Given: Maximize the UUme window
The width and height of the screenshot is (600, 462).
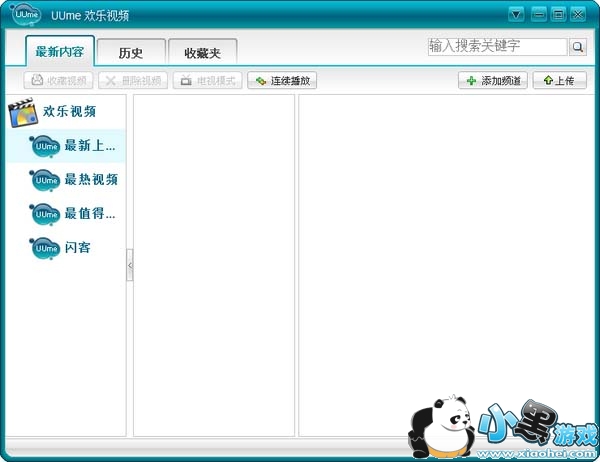Looking at the screenshot, I should (x=558, y=15).
